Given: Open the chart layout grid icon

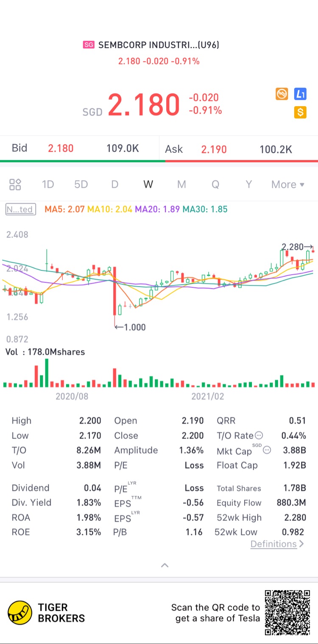Looking at the screenshot, I should pyautogui.click(x=15, y=184).
